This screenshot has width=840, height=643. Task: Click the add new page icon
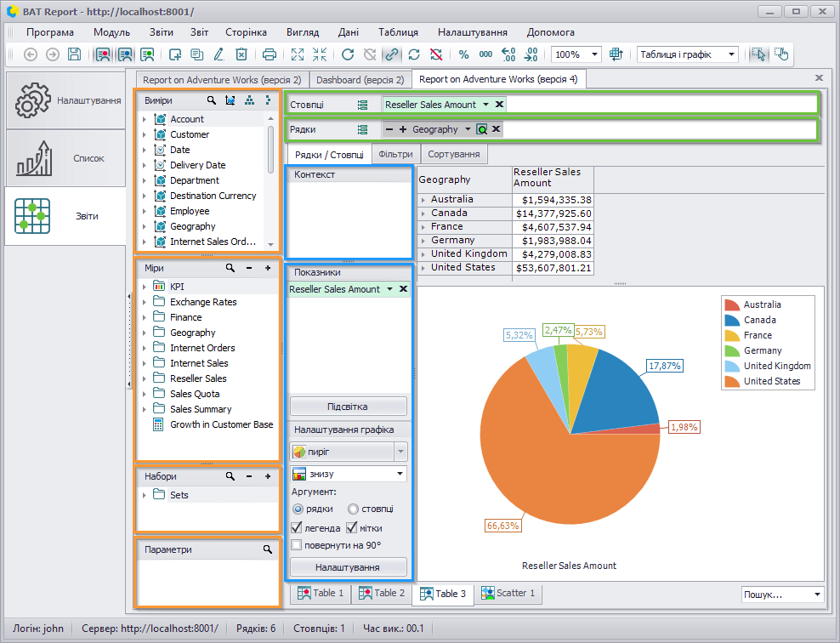(175, 54)
